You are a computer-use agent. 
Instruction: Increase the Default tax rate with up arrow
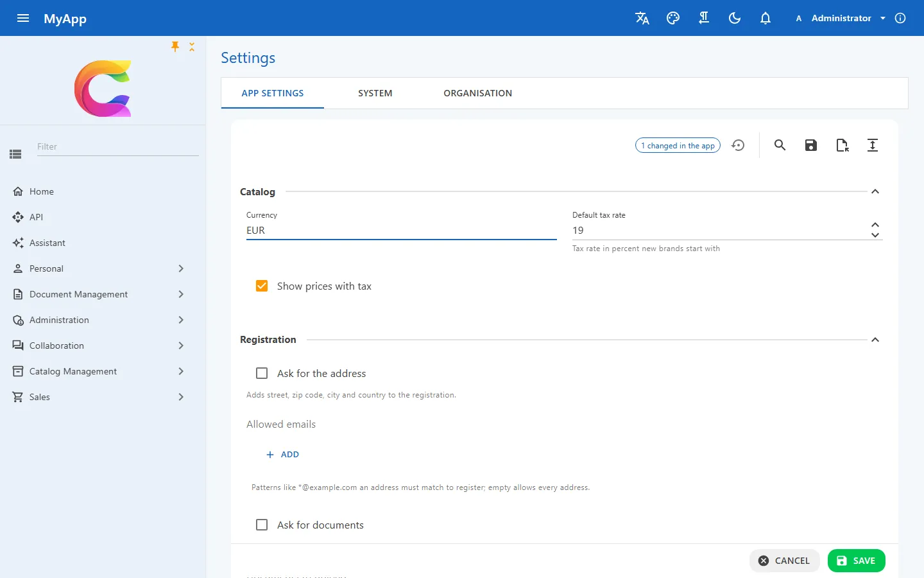click(875, 225)
